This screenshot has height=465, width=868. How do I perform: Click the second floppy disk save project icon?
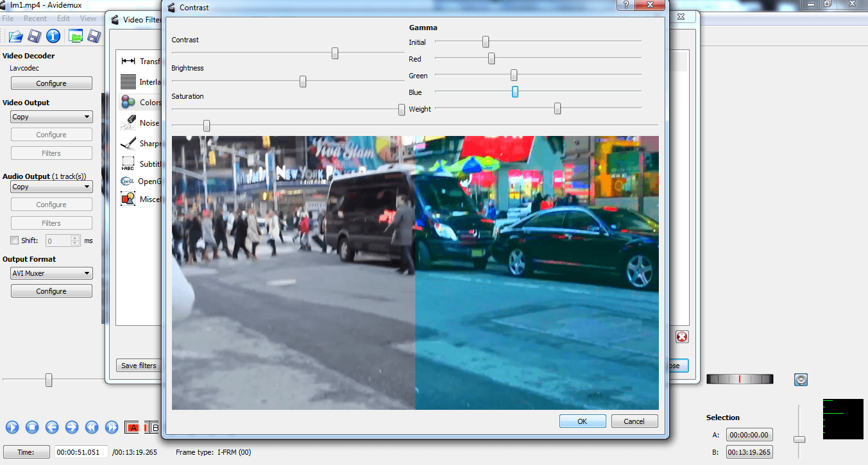[x=94, y=36]
